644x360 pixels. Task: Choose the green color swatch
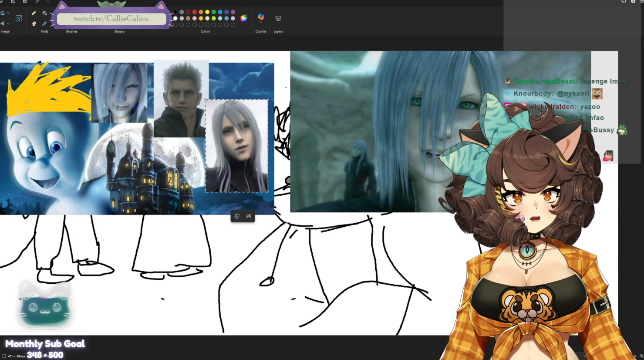tap(214, 12)
